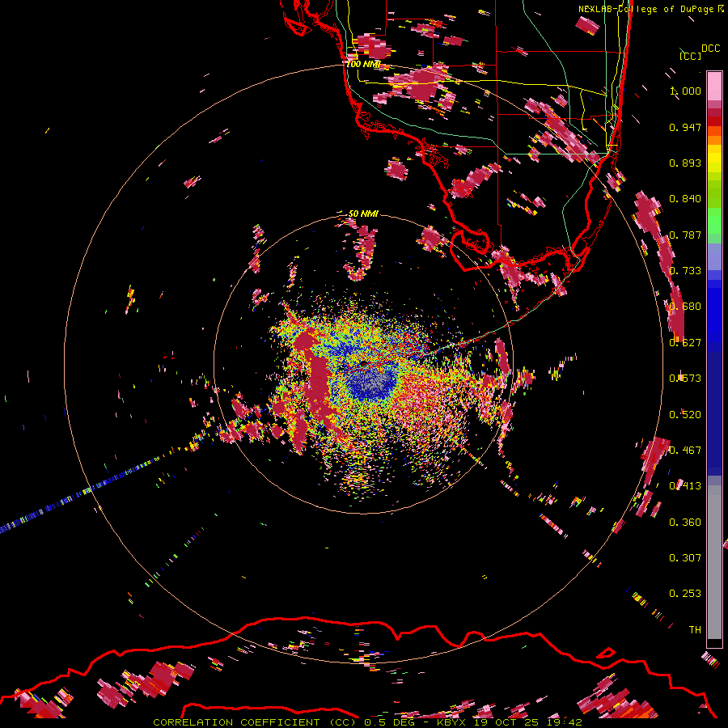Click the CORRELATION COEFFICIENT caption text
The image size is (728, 728).
click(x=255, y=722)
